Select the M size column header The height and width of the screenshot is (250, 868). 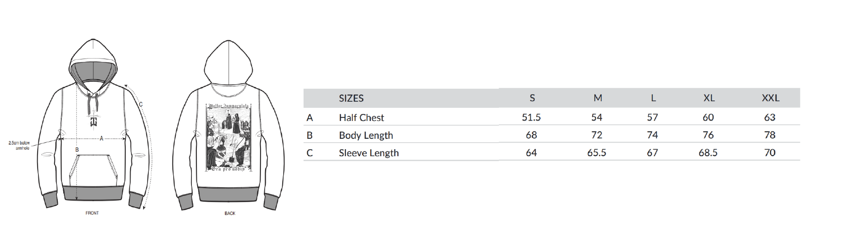598,98
